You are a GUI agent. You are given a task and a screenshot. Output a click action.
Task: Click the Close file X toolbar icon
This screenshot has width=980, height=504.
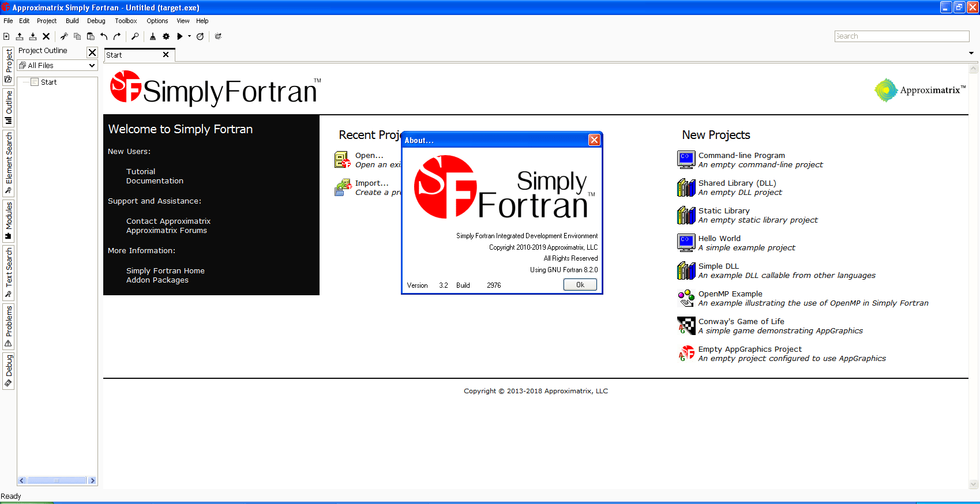coord(46,36)
